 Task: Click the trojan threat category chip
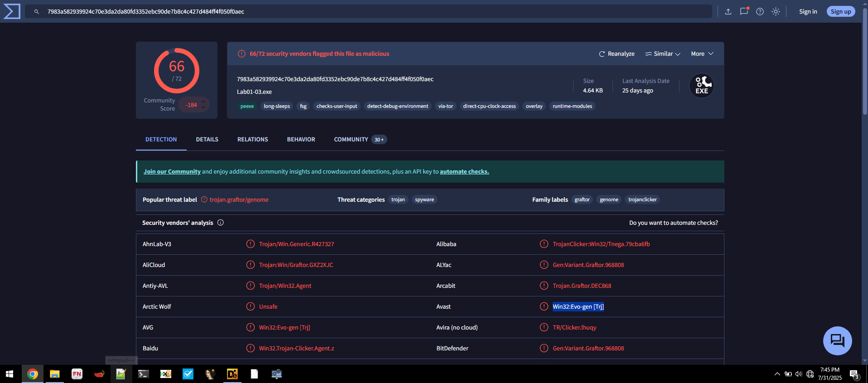click(398, 200)
